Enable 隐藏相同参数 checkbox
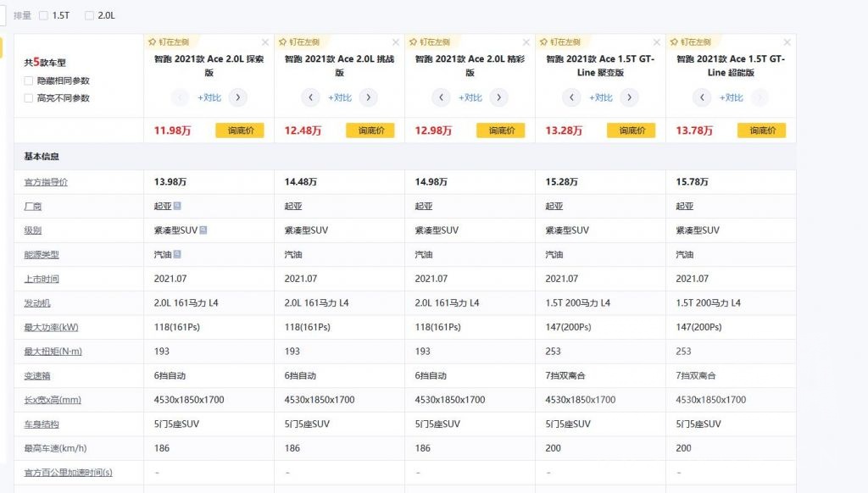This screenshot has height=493, width=868. pos(30,81)
